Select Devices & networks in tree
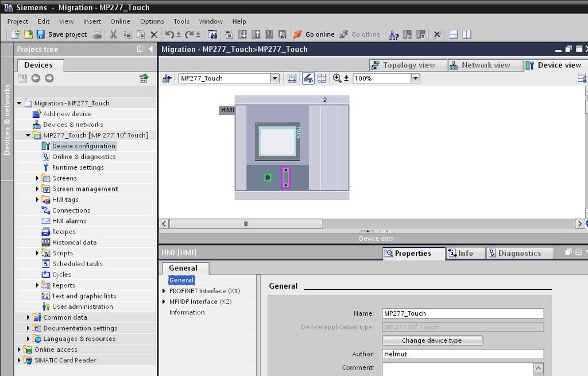The image size is (588, 376). pos(73,125)
